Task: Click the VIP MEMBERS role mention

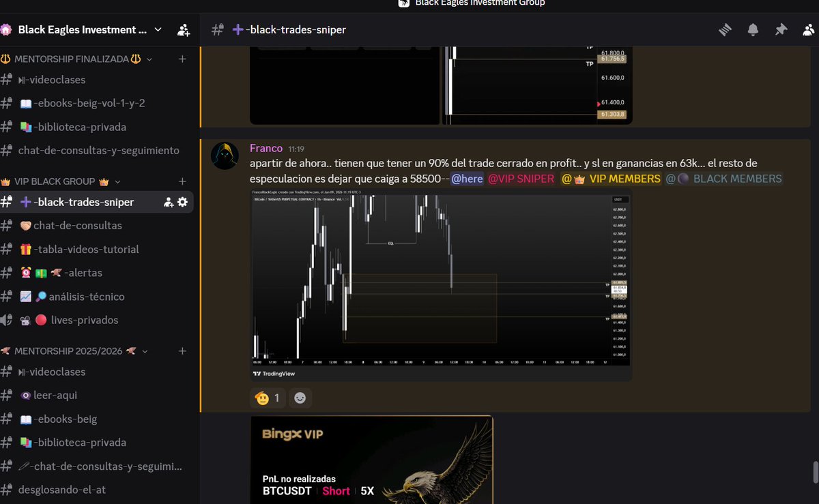Action: coord(611,179)
